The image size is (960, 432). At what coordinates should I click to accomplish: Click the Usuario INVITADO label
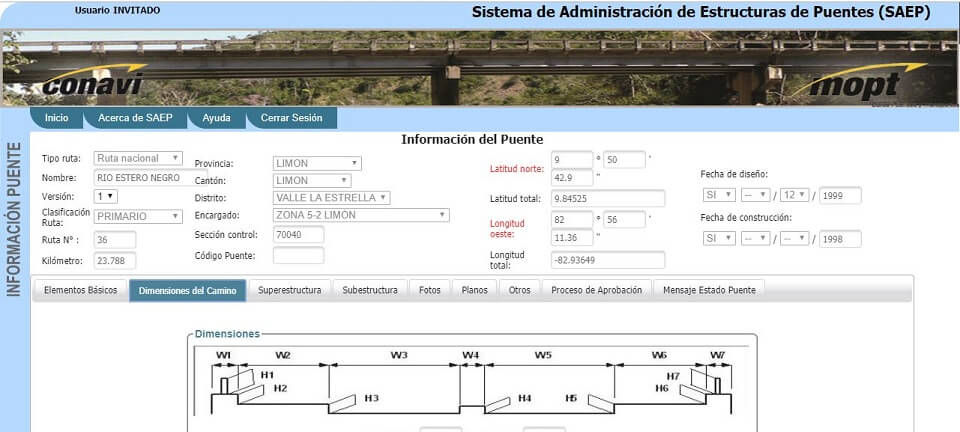pos(118,10)
